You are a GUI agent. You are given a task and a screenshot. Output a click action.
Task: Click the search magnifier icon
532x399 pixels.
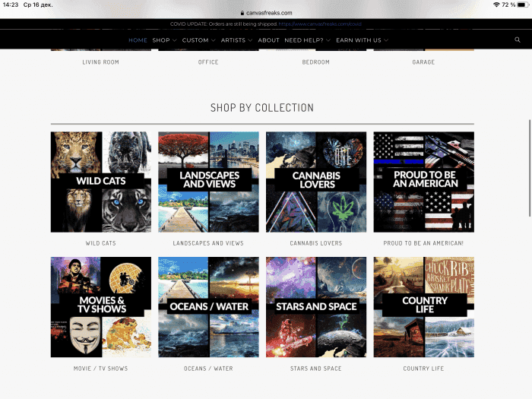518,40
